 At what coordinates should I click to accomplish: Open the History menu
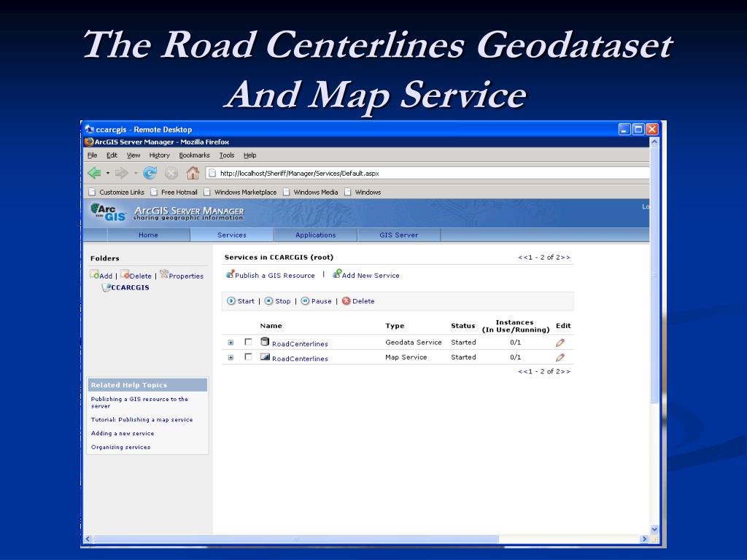[160, 155]
